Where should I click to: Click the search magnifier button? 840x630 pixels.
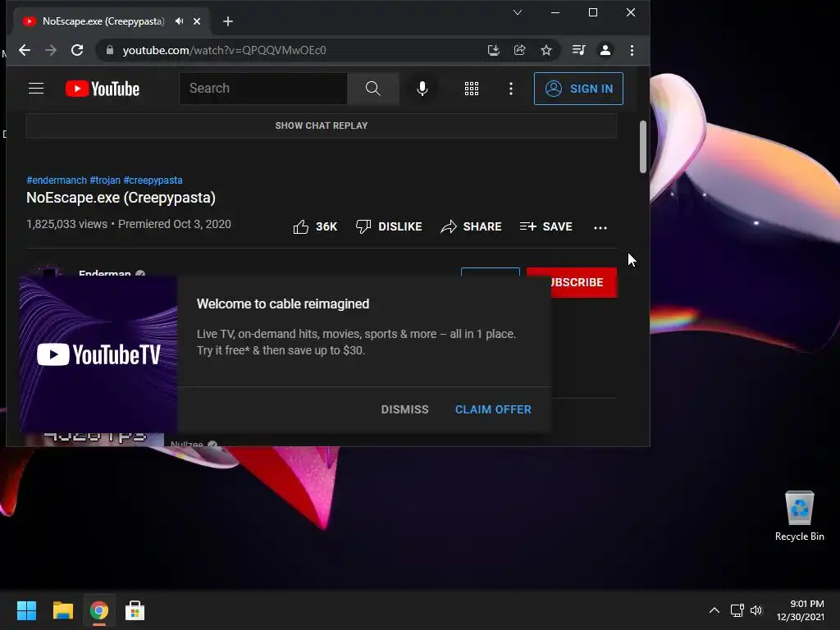pos(373,89)
